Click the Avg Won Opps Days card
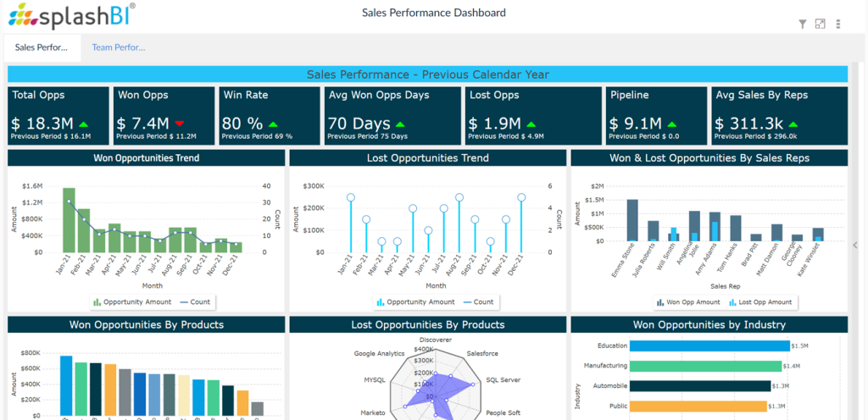The width and height of the screenshot is (868, 420). tap(392, 114)
